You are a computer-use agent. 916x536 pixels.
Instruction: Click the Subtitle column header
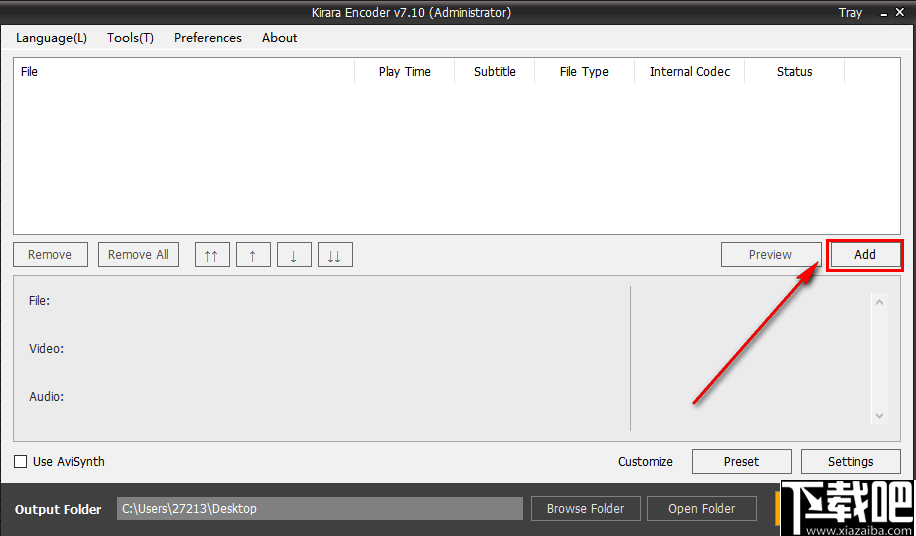tap(494, 71)
